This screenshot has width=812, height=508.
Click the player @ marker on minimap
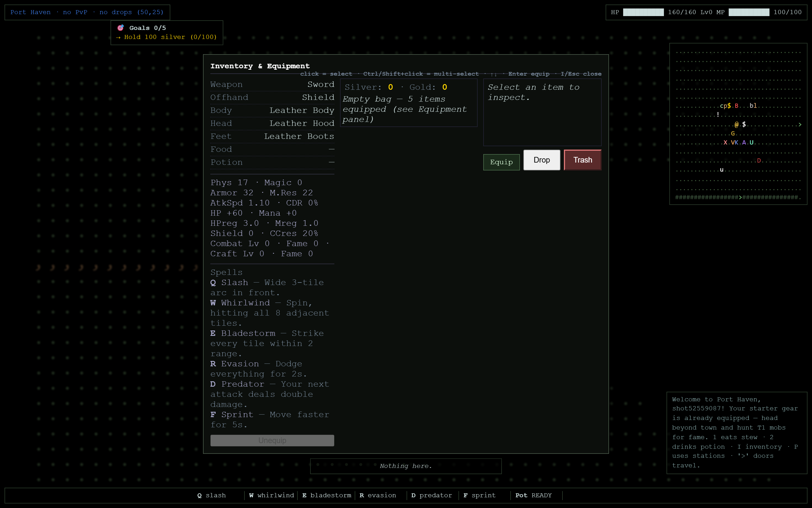click(736, 125)
